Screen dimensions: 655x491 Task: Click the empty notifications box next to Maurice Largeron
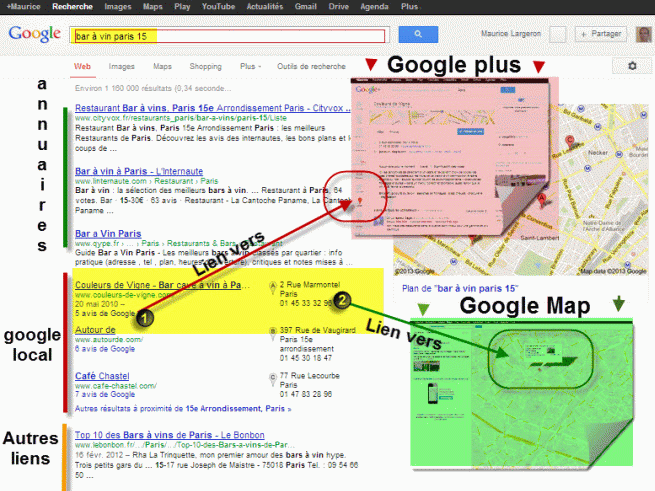(x=558, y=34)
